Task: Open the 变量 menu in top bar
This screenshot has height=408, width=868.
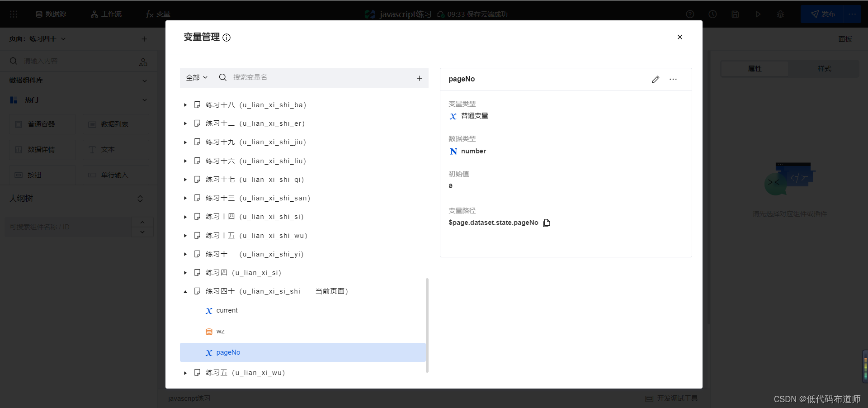Action: [158, 14]
